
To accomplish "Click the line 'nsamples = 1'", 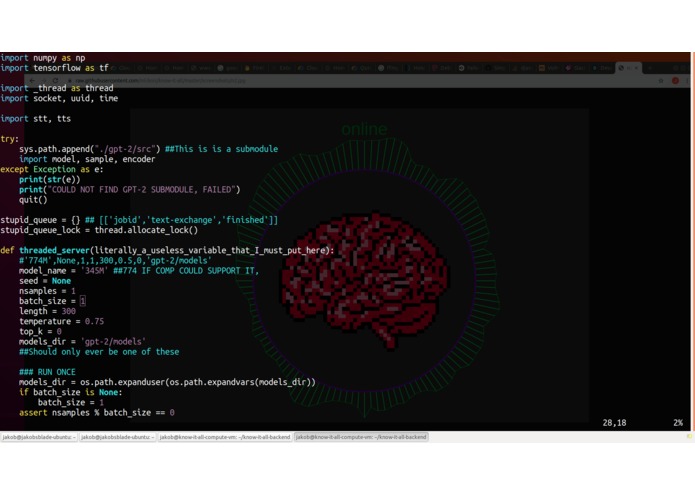I will tap(47, 291).
